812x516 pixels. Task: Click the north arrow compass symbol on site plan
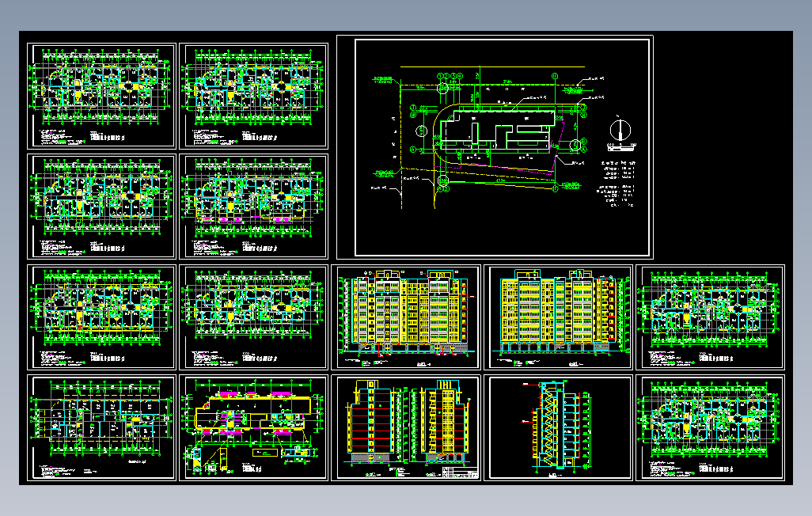point(620,130)
